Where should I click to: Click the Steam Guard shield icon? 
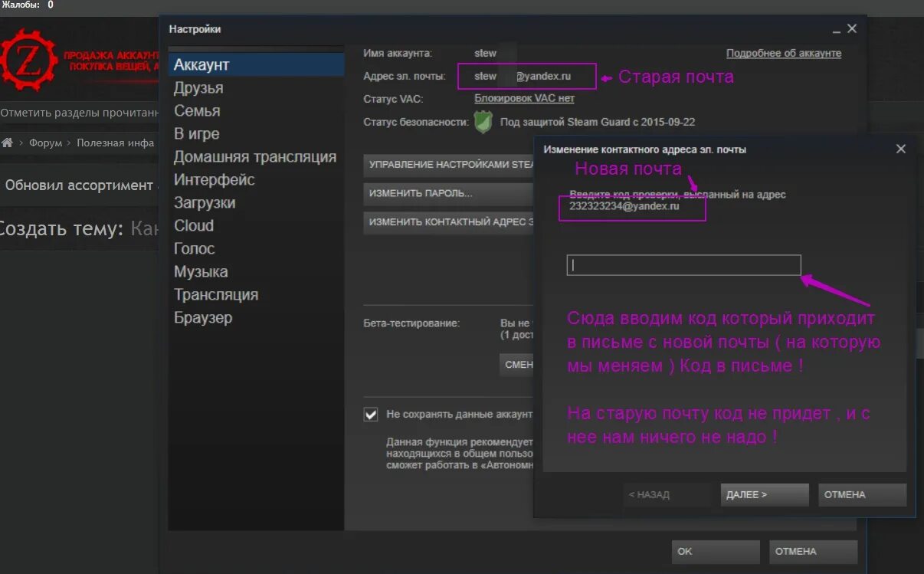click(x=483, y=122)
